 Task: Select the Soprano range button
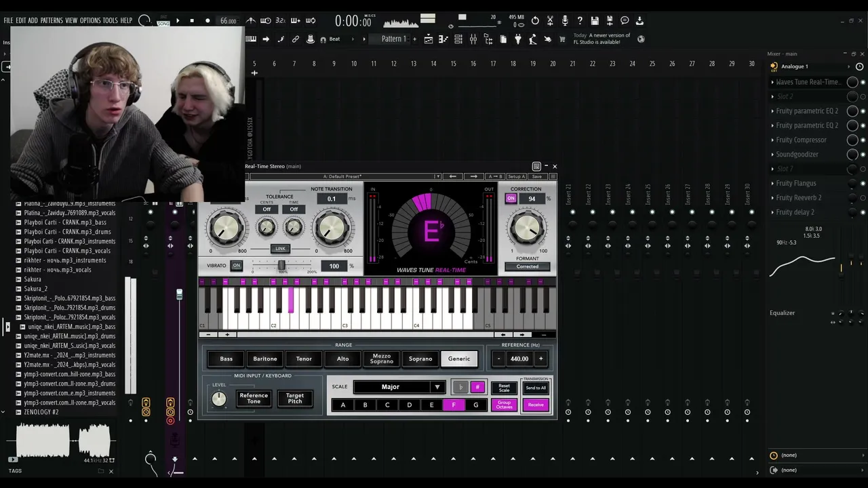tap(420, 359)
